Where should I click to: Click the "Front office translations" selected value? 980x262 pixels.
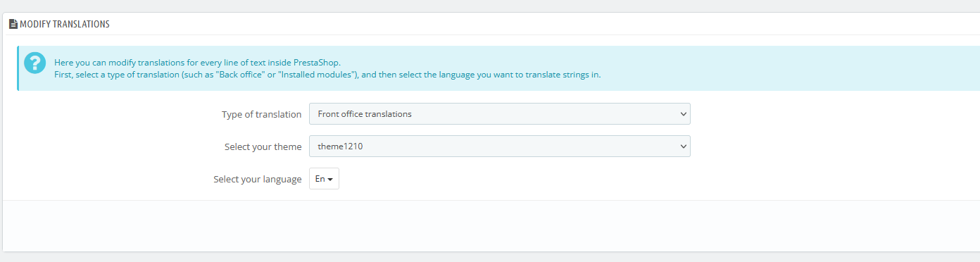365,113
